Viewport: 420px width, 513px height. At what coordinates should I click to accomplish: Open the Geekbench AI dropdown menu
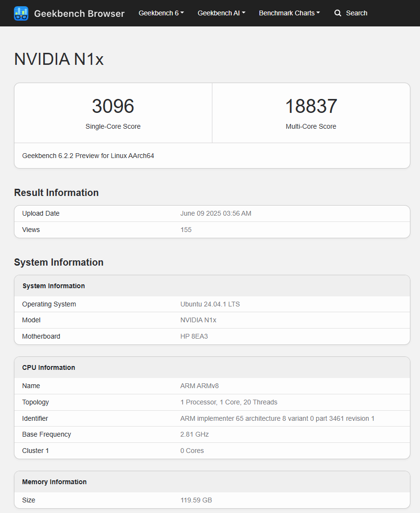221,13
